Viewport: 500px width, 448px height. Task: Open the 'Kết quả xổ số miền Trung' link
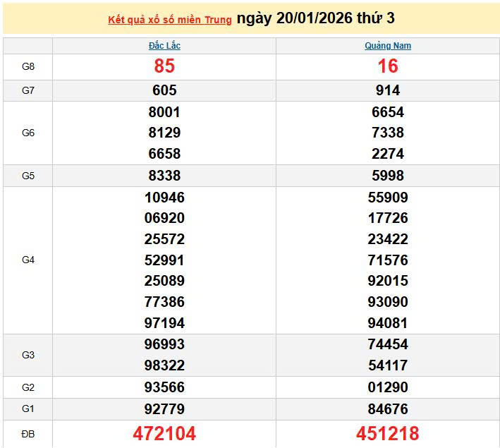click(x=169, y=20)
